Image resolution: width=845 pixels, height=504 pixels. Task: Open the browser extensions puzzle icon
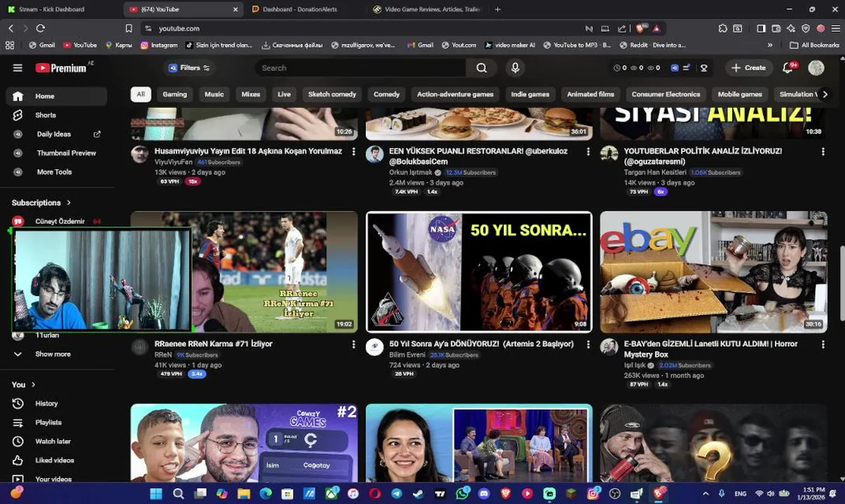click(723, 29)
